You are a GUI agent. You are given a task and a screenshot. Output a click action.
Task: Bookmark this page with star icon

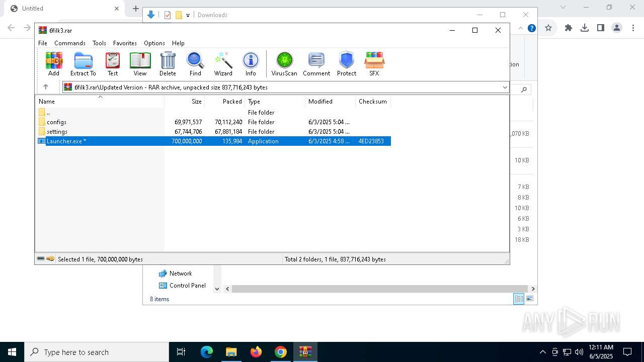tap(548, 28)
